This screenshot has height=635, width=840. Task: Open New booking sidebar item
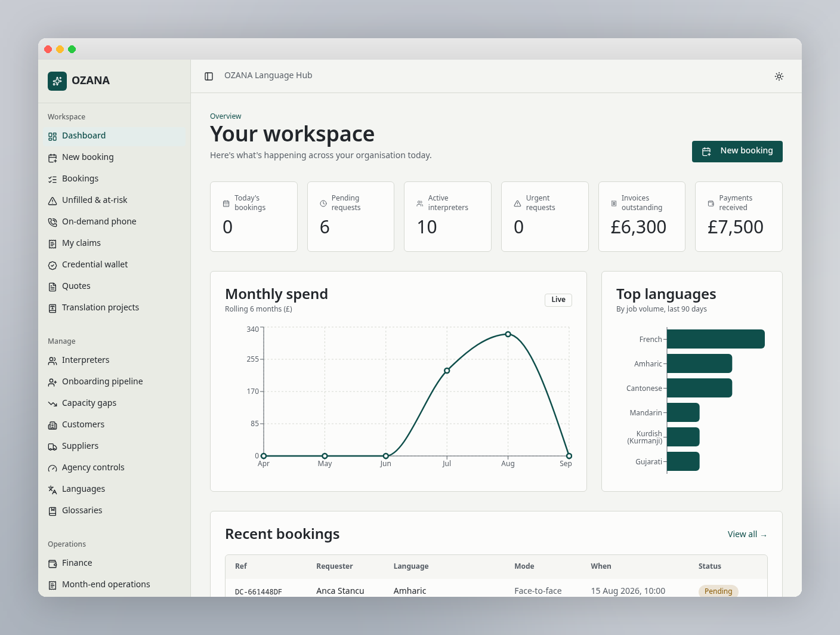(115, 158)
